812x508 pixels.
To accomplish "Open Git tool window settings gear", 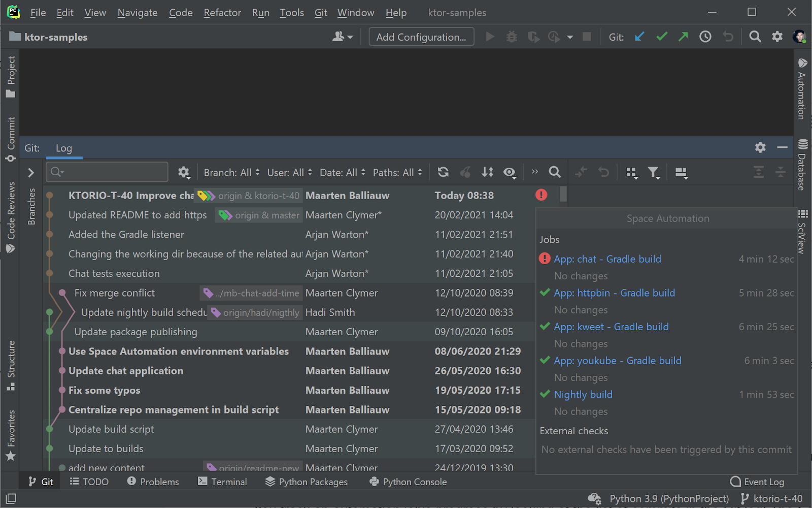I will coord(760,148).
